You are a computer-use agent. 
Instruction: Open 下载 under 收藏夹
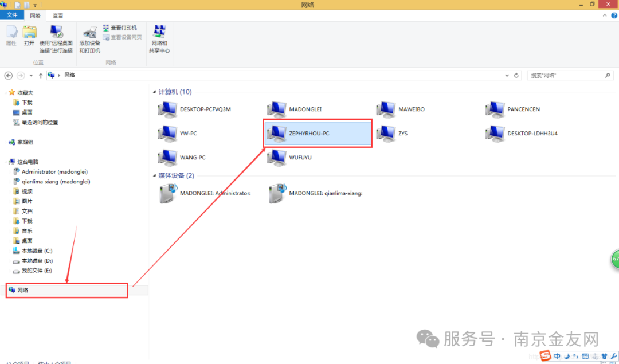coord(23,102)
